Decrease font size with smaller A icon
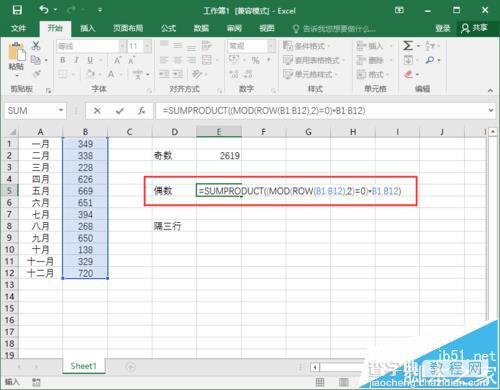This screenshot has height=390, width=500. point(131,60)
